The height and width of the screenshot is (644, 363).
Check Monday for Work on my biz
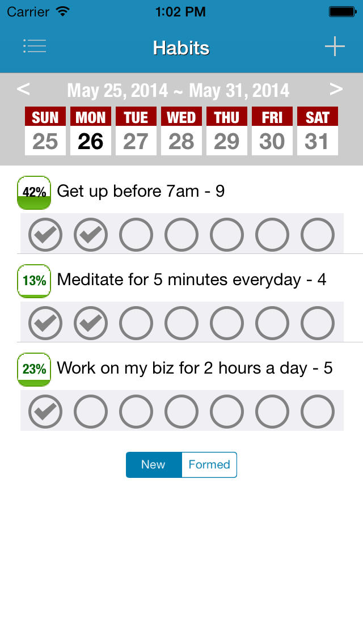point(91,412)
